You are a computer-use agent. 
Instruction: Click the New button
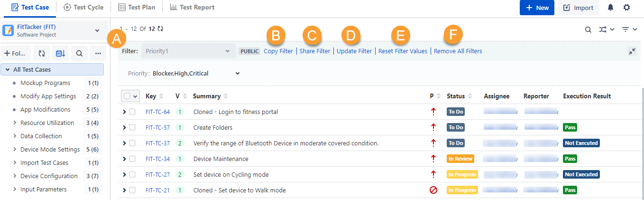pyautogui.click(x=537, y=8)
